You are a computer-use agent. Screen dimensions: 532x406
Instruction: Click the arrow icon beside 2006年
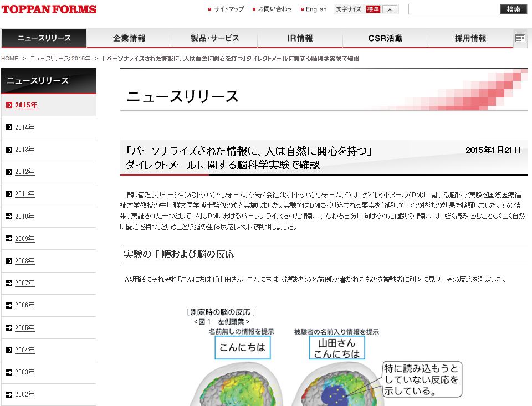pos(9,305)
